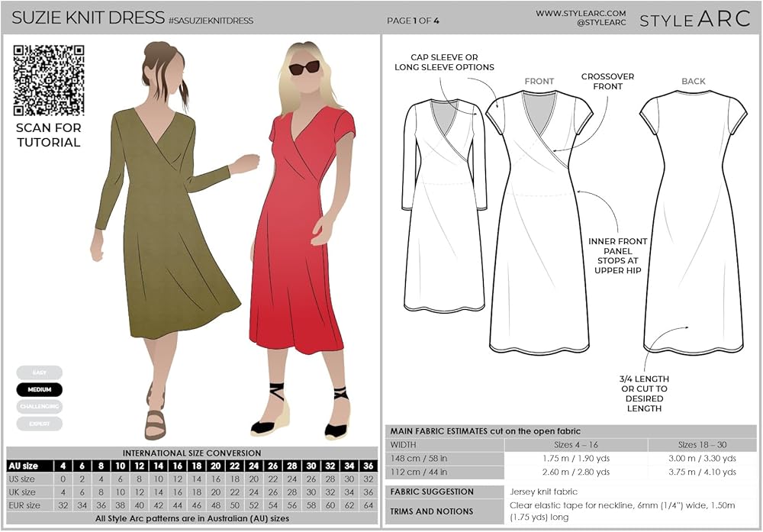Viewport: 763px width, 532px height.
Task: Click the Sizes 4 – 16 column header
Action: [x=576, y=444]
